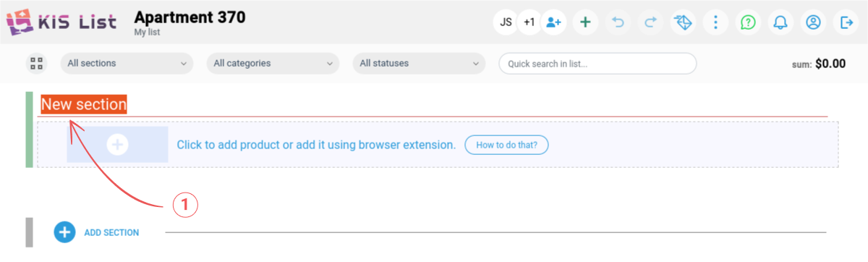
Task: Switch to grid view icon
Action: tap(36, 64)
